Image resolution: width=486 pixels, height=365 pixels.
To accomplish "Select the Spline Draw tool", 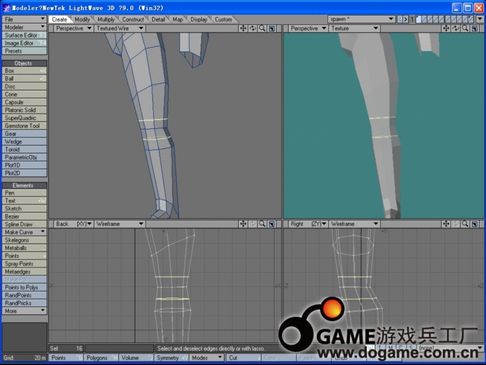I will (x=24, y=224).
